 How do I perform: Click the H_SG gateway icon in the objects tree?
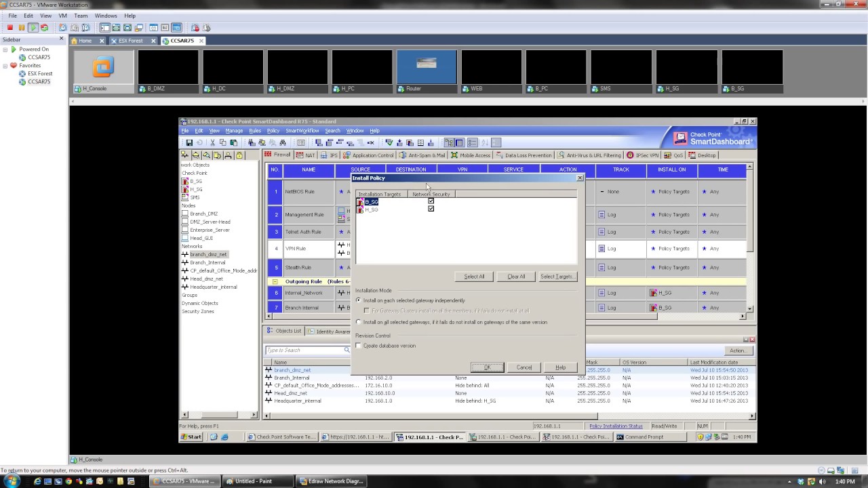click(x=185, y=189)
